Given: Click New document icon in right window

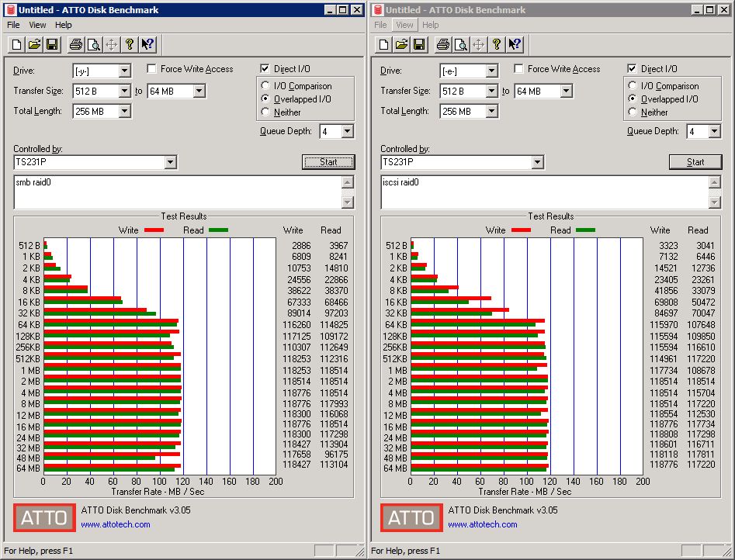Looking at the screenshot, I should pos(383,44).
